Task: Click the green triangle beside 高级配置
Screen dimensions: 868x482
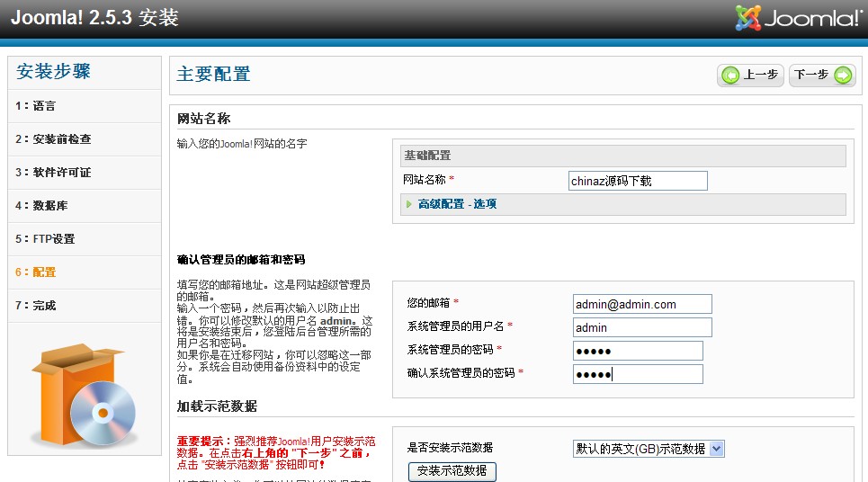Action: [409, 204]
